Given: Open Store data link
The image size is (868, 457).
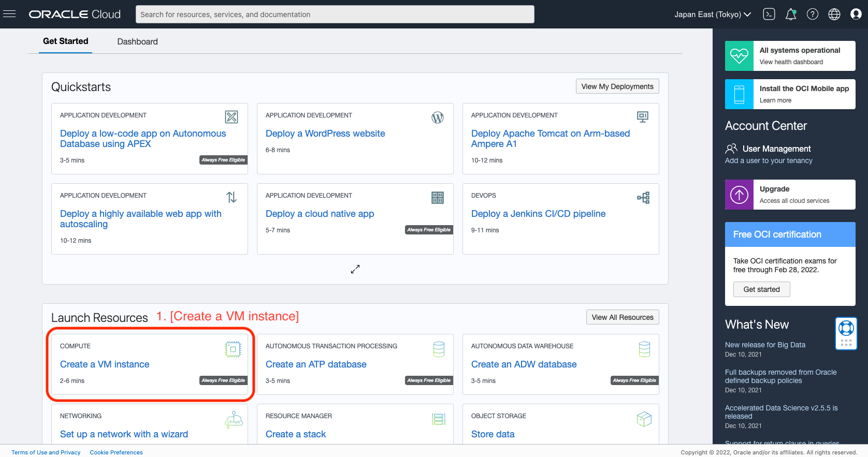Looking at the screenshot, I should click(x=493, y=434).
